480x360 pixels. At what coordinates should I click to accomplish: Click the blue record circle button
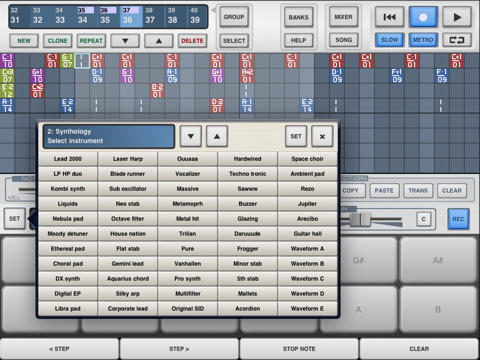[423, 17]
